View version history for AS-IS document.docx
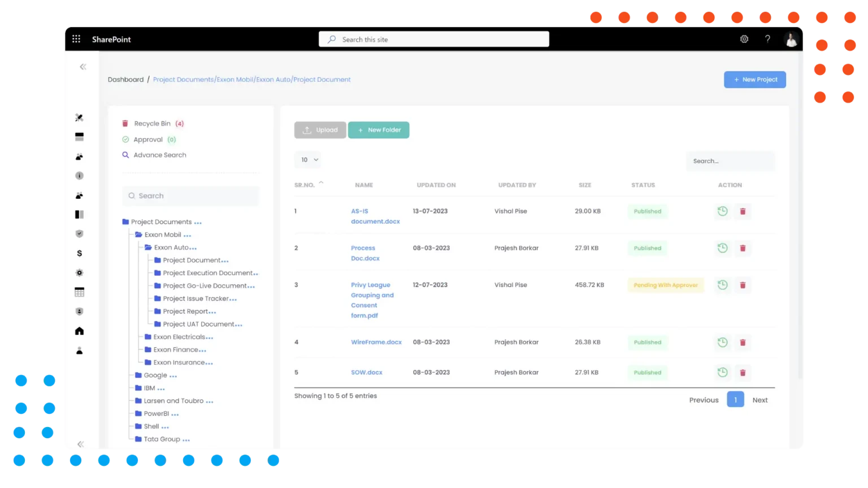This screenshot has height=488, width=868. [x=722, y=211]
